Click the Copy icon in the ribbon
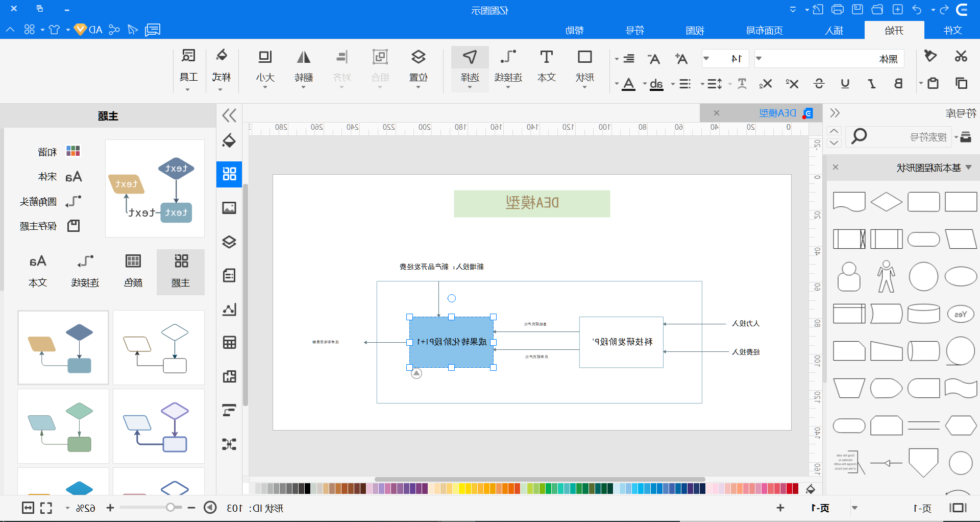Viewport: 980px width, 522px height. pos(961,83)
